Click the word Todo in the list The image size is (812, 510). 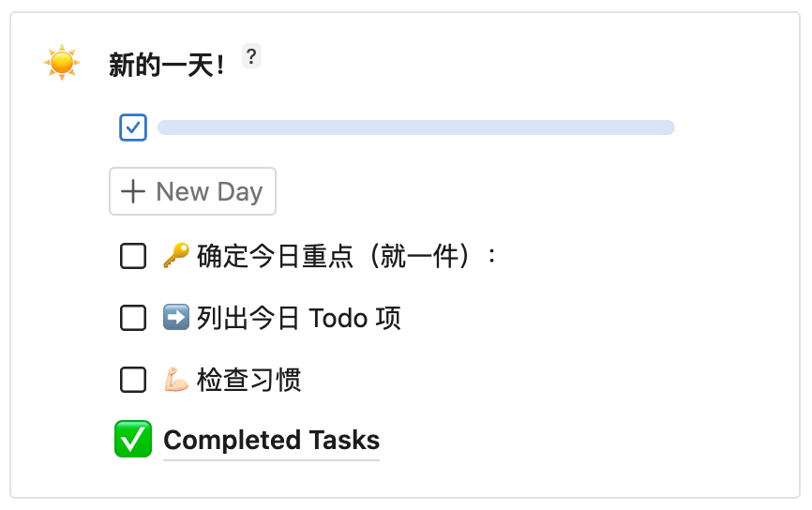point(338,319)
